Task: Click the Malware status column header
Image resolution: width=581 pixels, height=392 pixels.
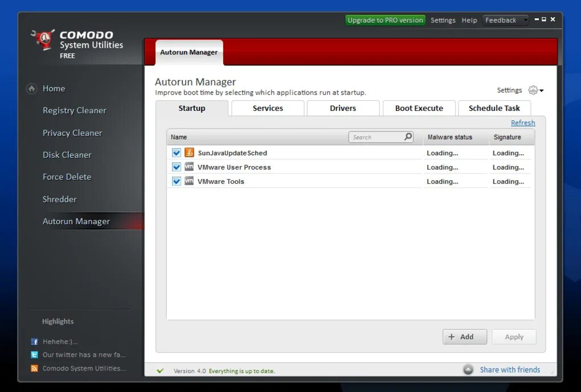Action: pos(450,137)
